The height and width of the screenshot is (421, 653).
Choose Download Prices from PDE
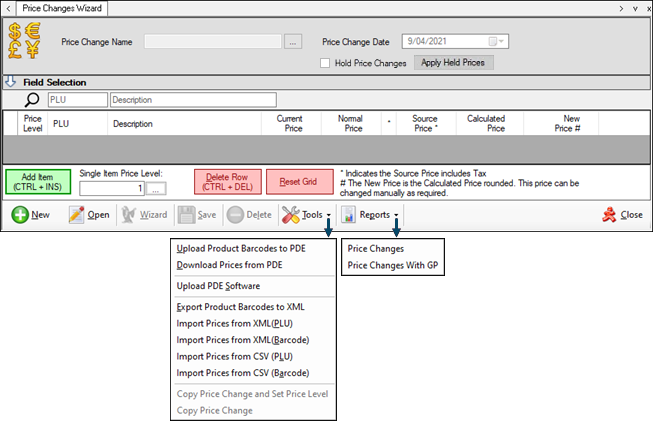229,265
